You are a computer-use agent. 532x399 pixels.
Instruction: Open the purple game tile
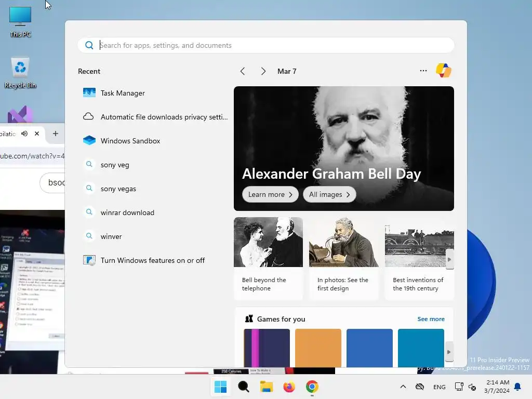click(267, 348)
